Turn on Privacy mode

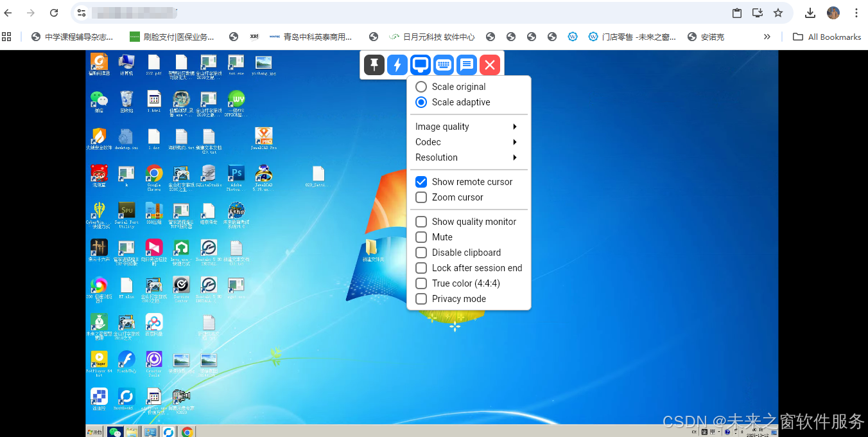421,299
